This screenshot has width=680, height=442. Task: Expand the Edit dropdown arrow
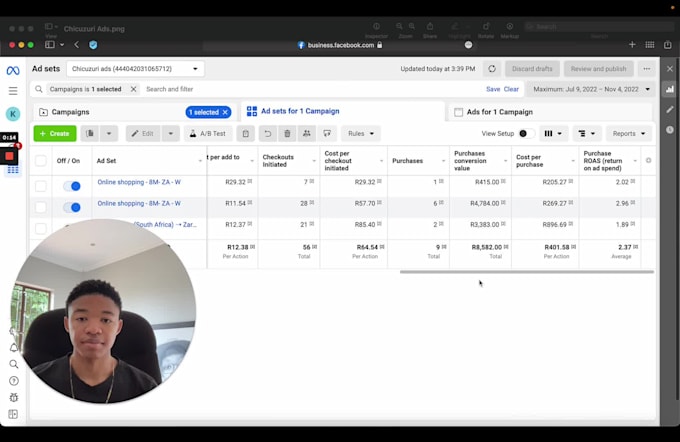point(170,134)
